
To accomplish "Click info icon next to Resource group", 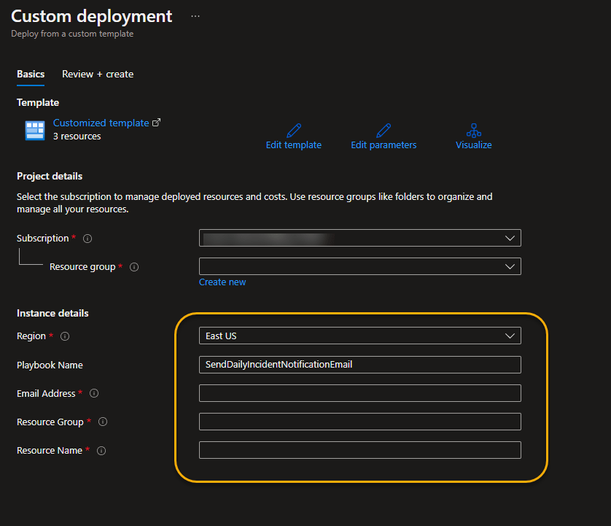I will [x=134, y=267].
